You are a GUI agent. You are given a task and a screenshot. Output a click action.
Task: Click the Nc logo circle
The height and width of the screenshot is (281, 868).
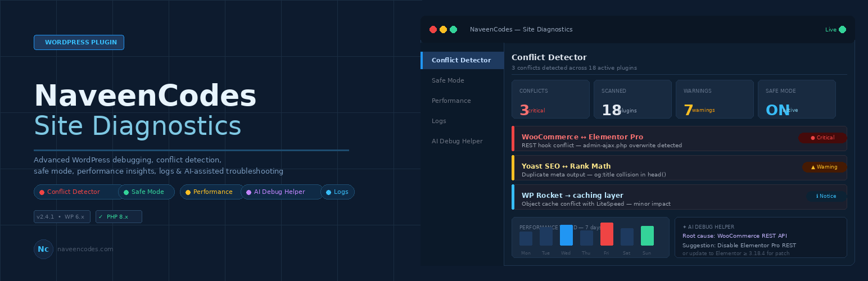click(43, 249)
